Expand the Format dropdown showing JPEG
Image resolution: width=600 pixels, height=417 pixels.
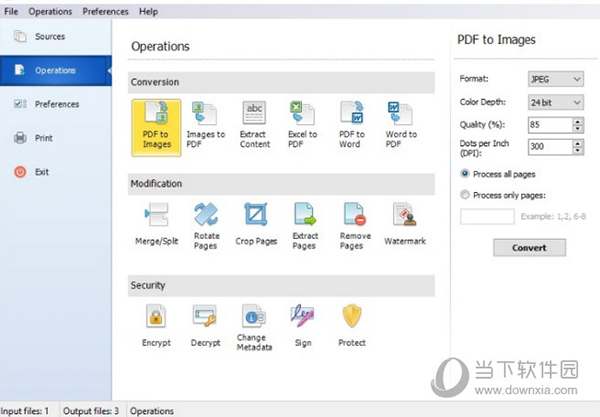555,79
